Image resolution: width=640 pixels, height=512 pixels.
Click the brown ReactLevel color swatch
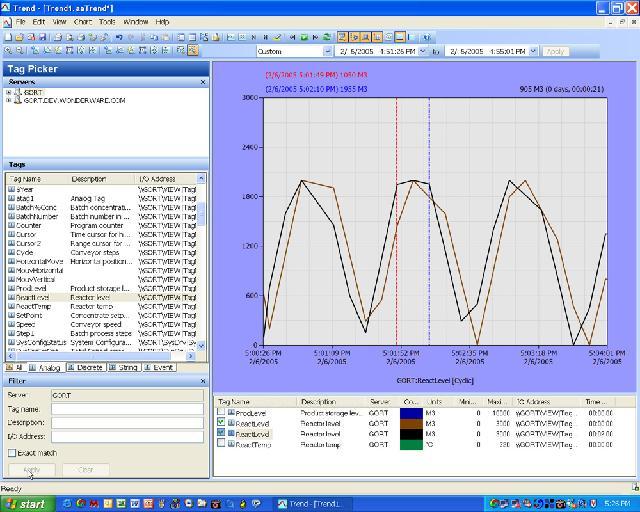coord(411,423)
